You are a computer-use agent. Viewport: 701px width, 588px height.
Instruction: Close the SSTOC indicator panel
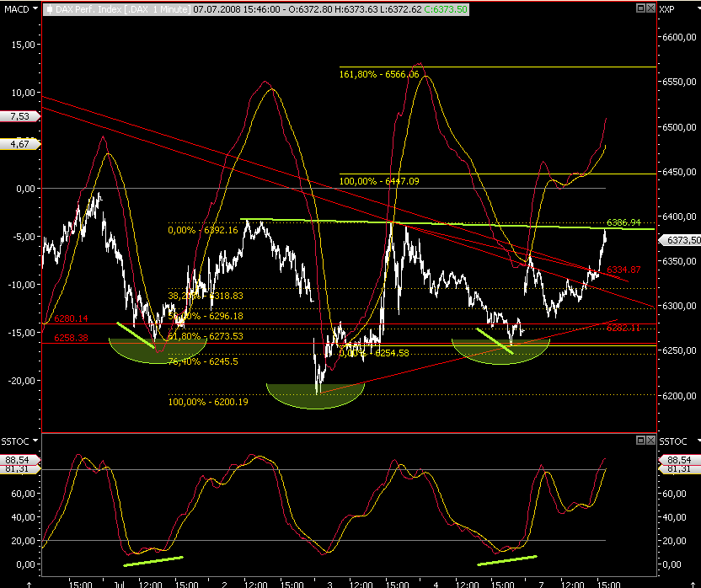click(650, 440)
